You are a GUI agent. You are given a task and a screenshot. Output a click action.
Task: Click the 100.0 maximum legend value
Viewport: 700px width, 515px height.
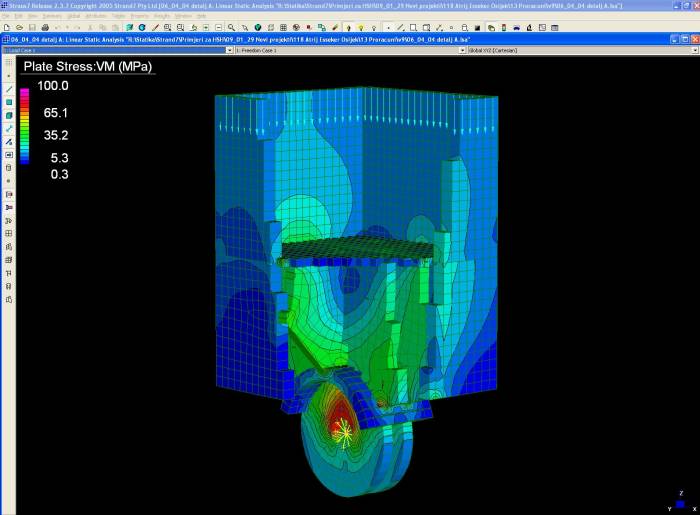click(x=52, y=86)
